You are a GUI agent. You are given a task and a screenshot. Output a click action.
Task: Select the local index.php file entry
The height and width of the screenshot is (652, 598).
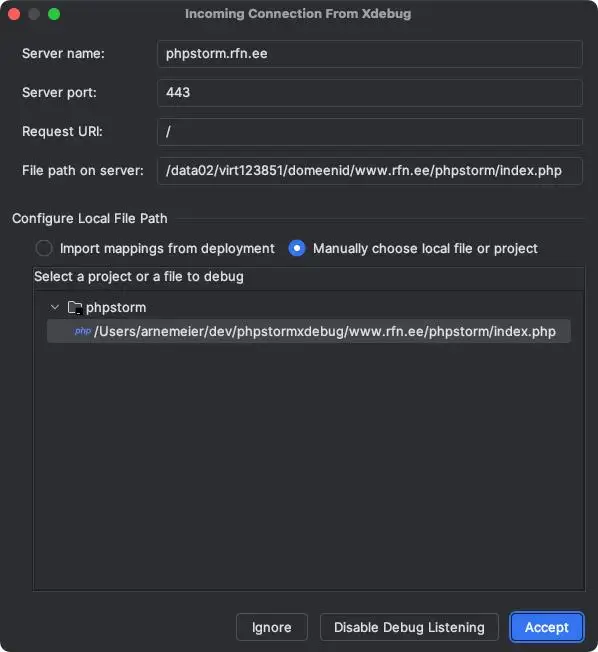[x=309, y=331]
